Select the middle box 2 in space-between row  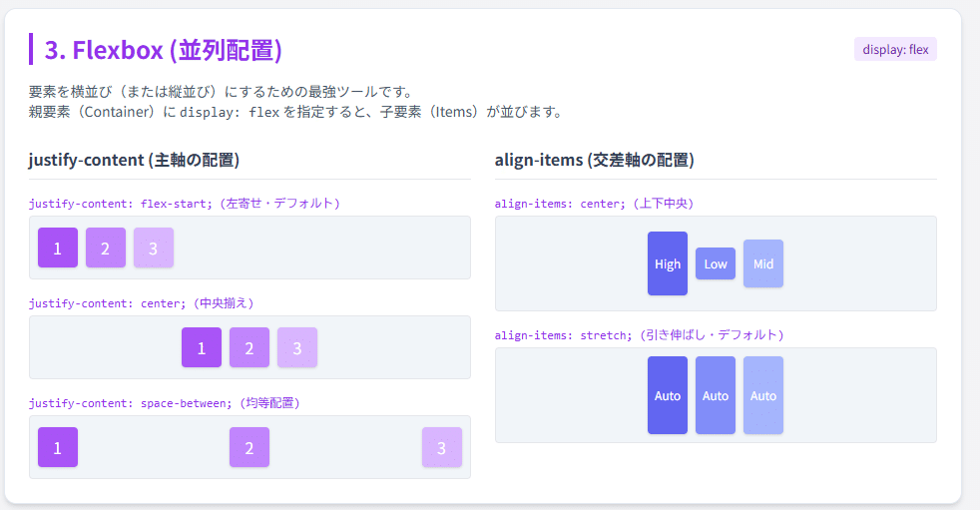249,447
